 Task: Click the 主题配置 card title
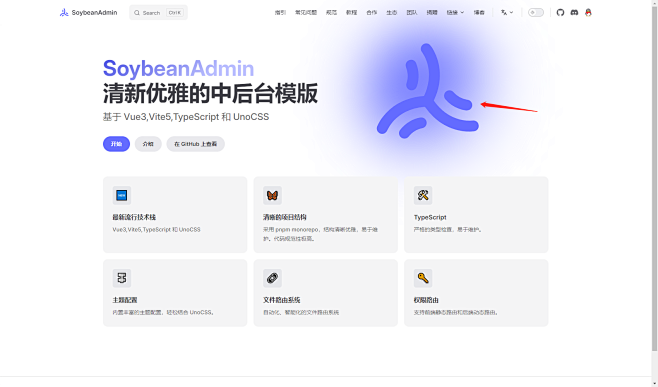125,300
